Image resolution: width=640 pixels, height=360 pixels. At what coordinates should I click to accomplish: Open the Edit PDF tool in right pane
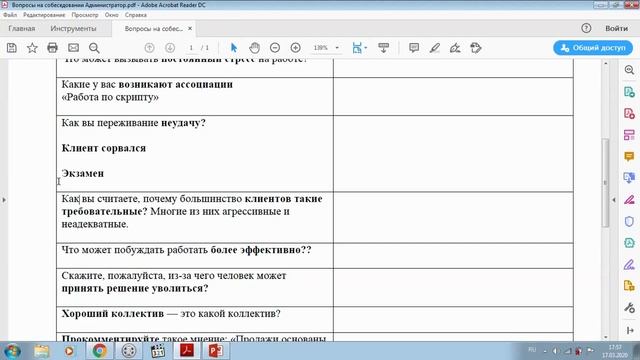coord(629,135)
